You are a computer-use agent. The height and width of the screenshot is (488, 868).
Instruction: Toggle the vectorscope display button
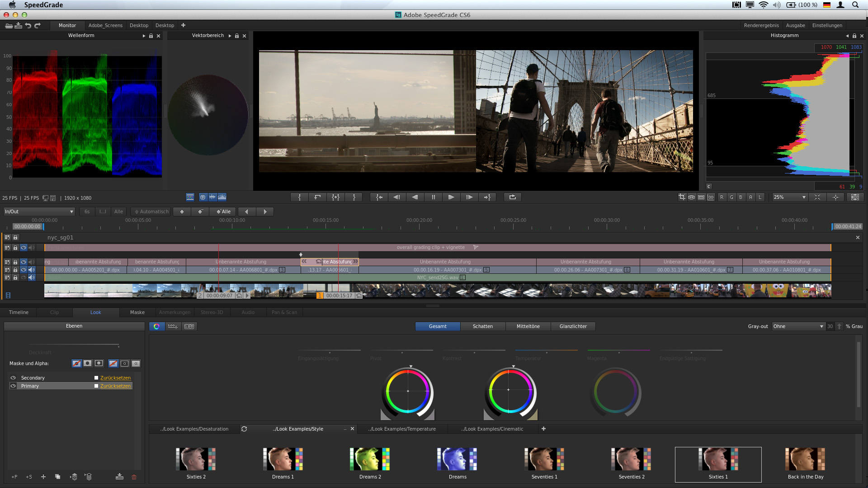pyautogui.click(x=203, y=197)
